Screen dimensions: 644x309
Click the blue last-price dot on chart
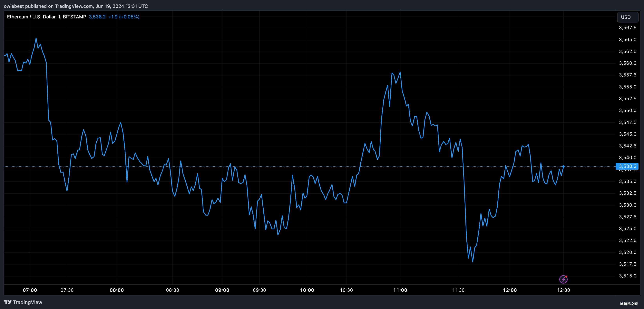tap(563, 166)
